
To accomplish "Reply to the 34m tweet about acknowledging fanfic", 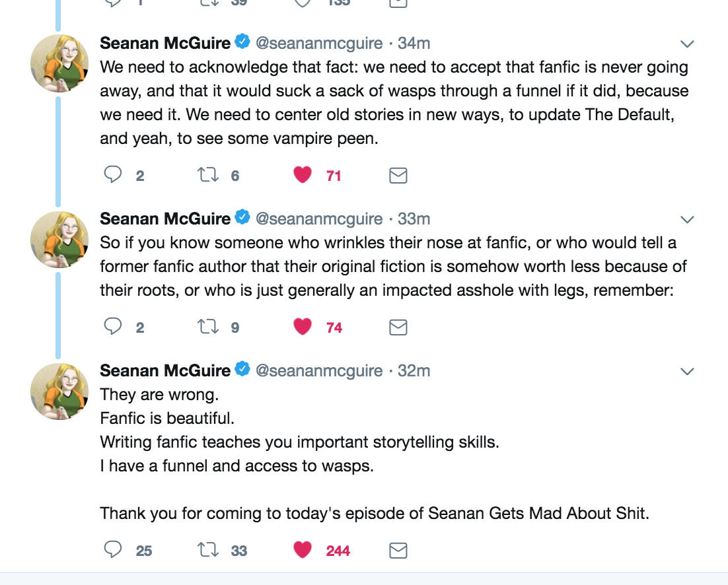I will (x=114, y=175).
